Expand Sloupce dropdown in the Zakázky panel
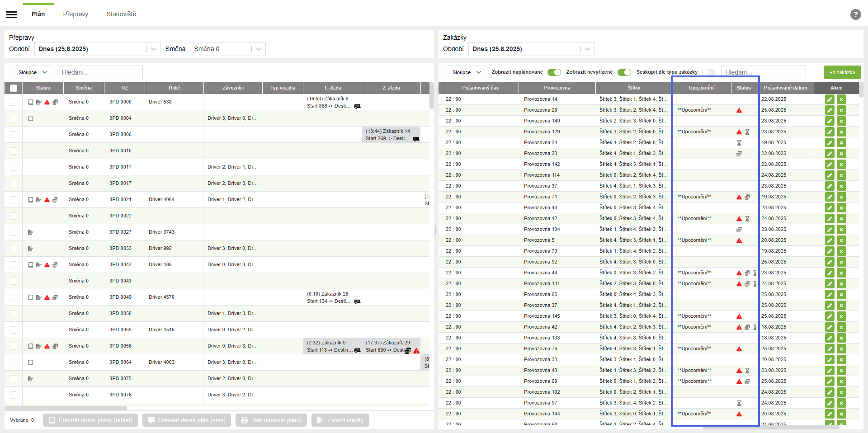Image resolution: width=868 pixels, height=433 pixels. (x=467, y=72)
